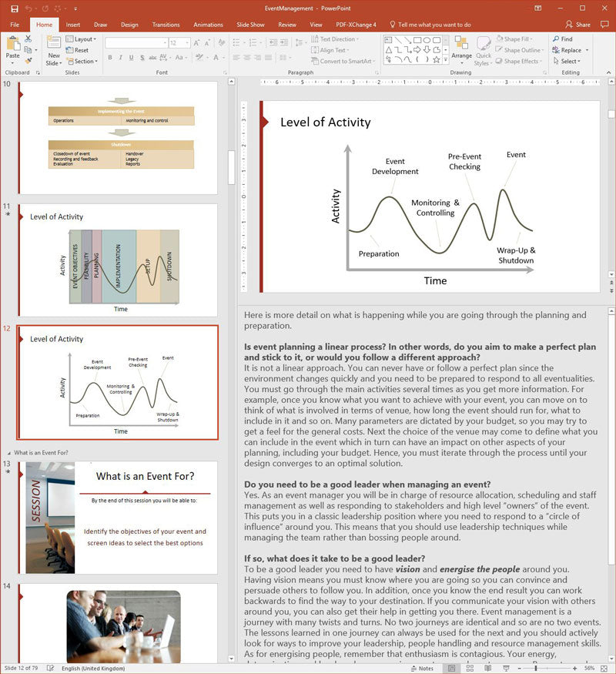
Task: Start Slide Show from status bar icon
Action: [506, 669]
